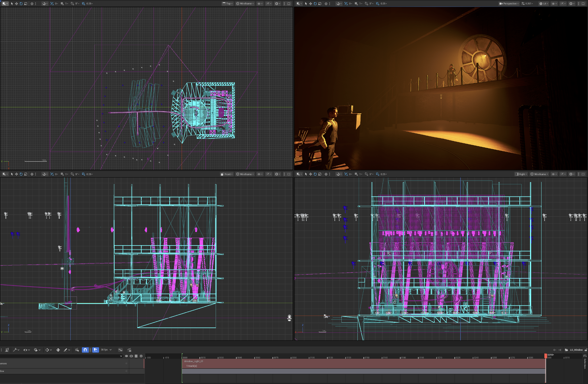
Task: Click the red playhead marker at frame 0299
Action: pyautogui.click(x=546, y=356)
